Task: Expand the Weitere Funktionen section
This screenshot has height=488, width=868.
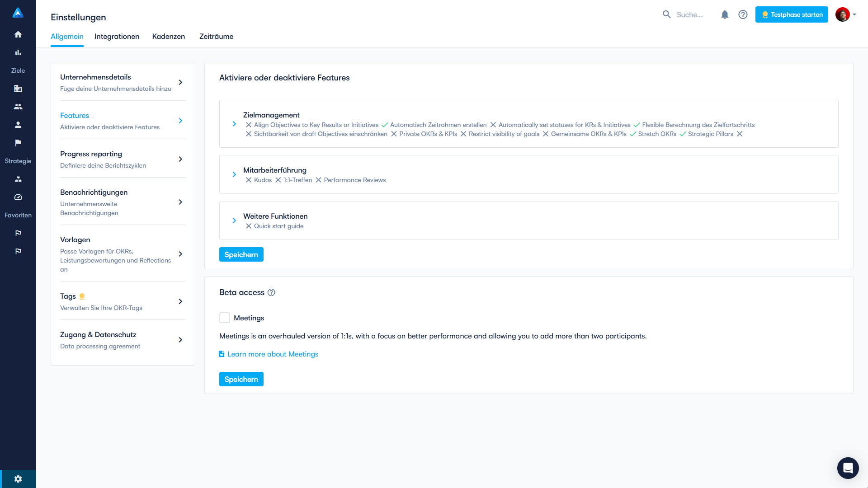Action: tap(234, 221)
